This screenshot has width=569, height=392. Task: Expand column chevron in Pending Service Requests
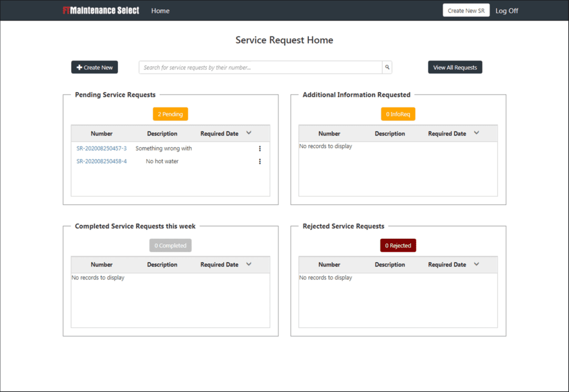(x=248, y=133)
